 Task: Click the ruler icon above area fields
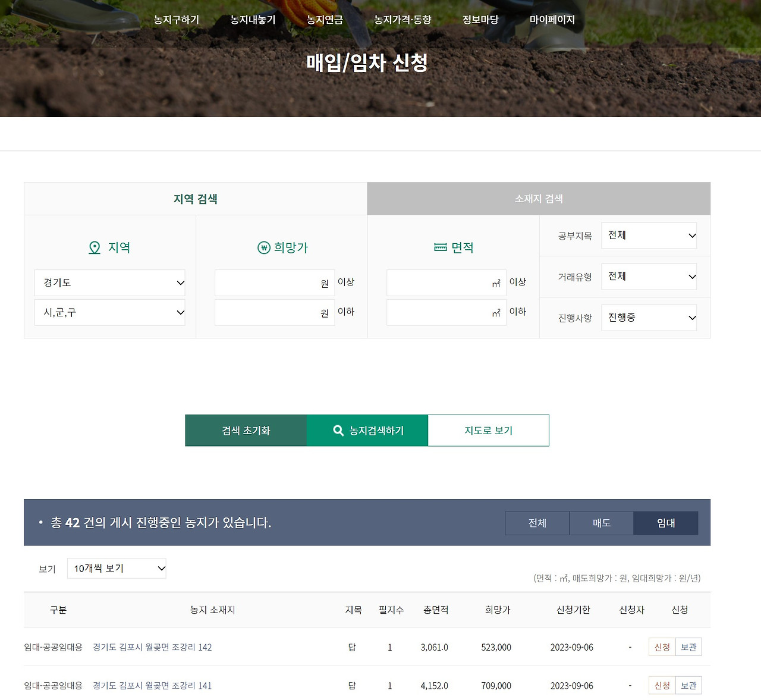tap(441, 247)
